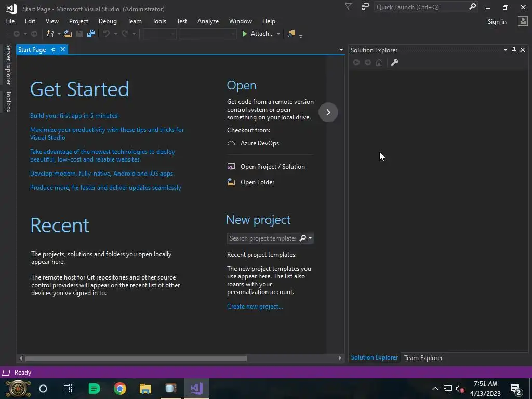Image resolution: width=532 pixels, height=399 pixels.
Task: Expand the New Project button dropdown arrow
Action: [x=59, y=34]
